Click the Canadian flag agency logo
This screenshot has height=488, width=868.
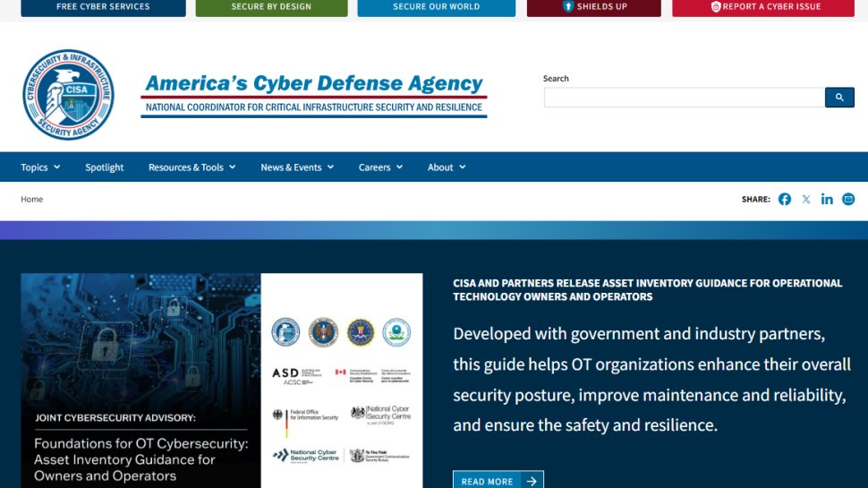pos(372,375)
